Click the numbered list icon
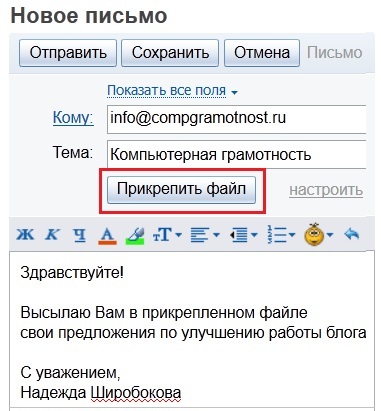Viewport: 381px width, 411px height. point(277,235)
